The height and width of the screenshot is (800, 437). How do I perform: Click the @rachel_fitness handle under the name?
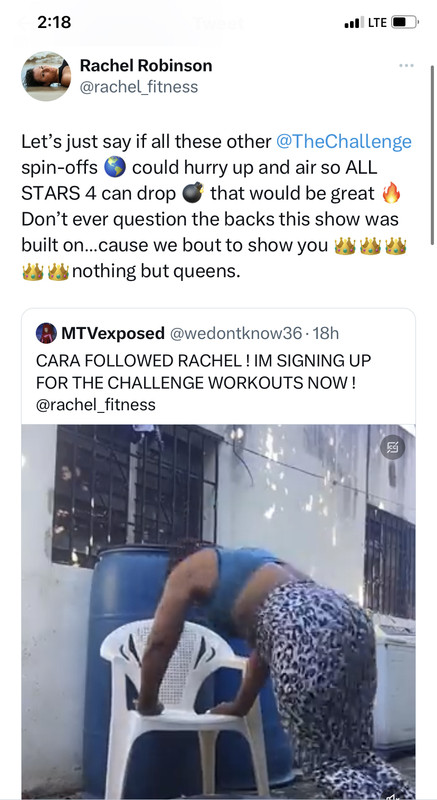point(139,87)
